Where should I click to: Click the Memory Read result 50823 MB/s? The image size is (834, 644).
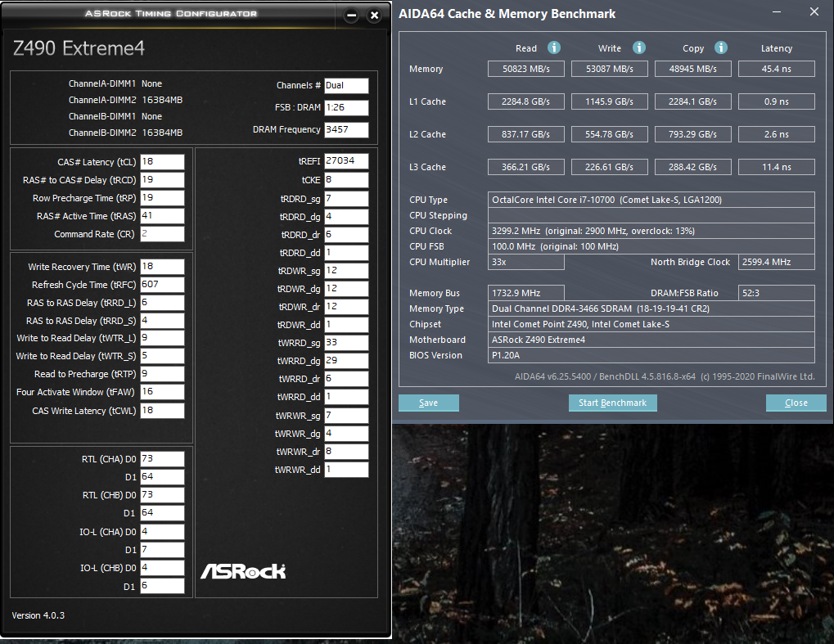click(x=526, y=69)
